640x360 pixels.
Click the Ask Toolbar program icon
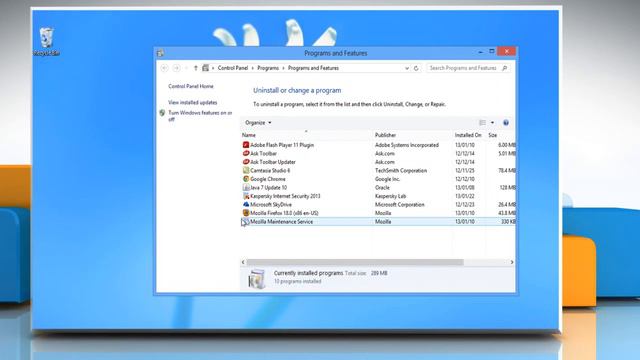tap(246, 153)
